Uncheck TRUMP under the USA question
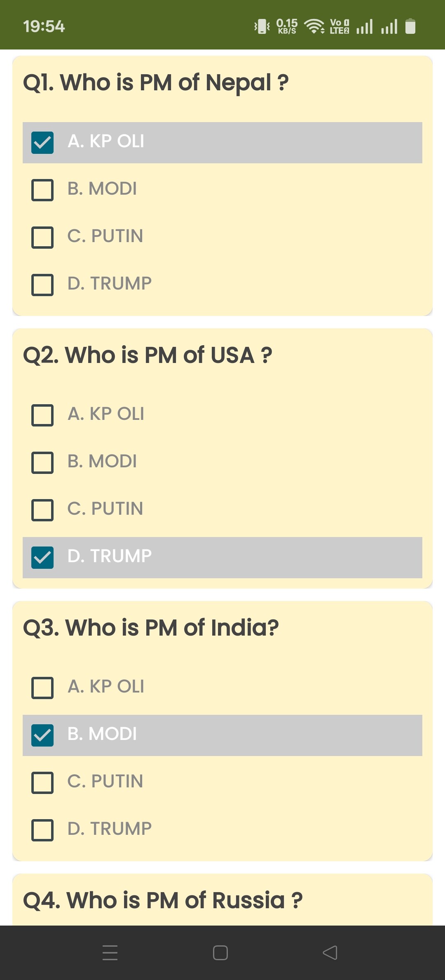445x980 pixels. [42, 558]
